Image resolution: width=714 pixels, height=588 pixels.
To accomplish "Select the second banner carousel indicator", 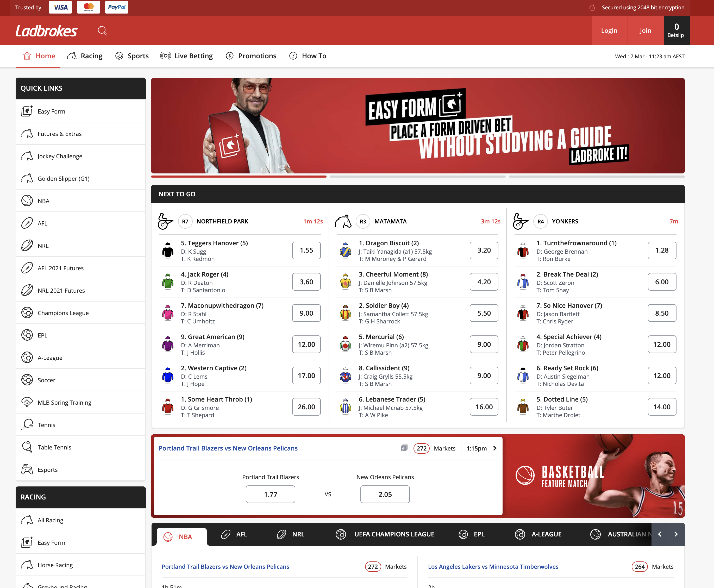I will pos(418,177).
